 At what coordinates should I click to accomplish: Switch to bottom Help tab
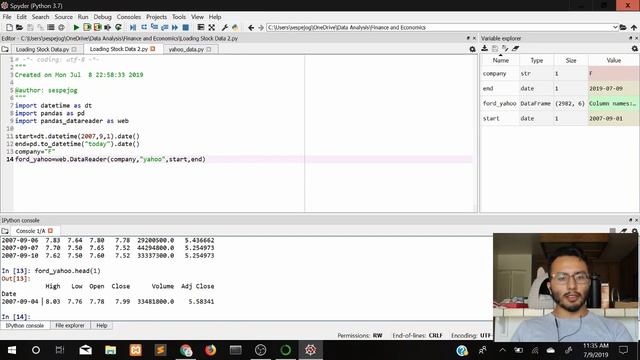[102, 325]
